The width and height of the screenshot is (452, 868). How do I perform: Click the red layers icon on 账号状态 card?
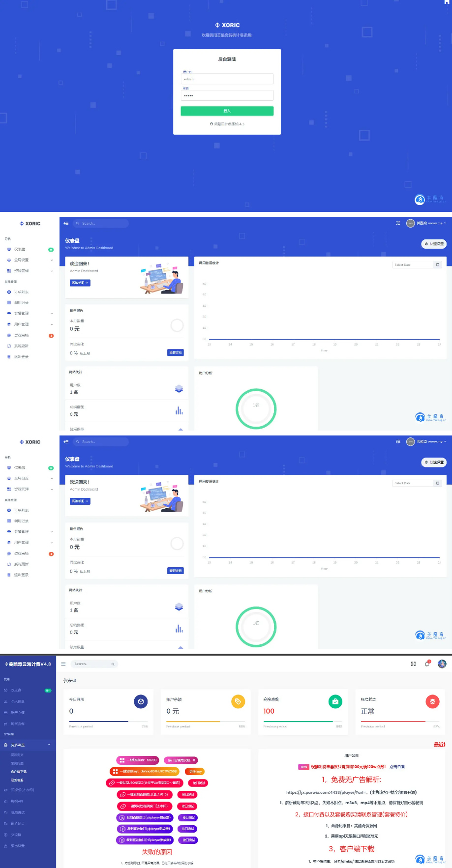(432, 701)
